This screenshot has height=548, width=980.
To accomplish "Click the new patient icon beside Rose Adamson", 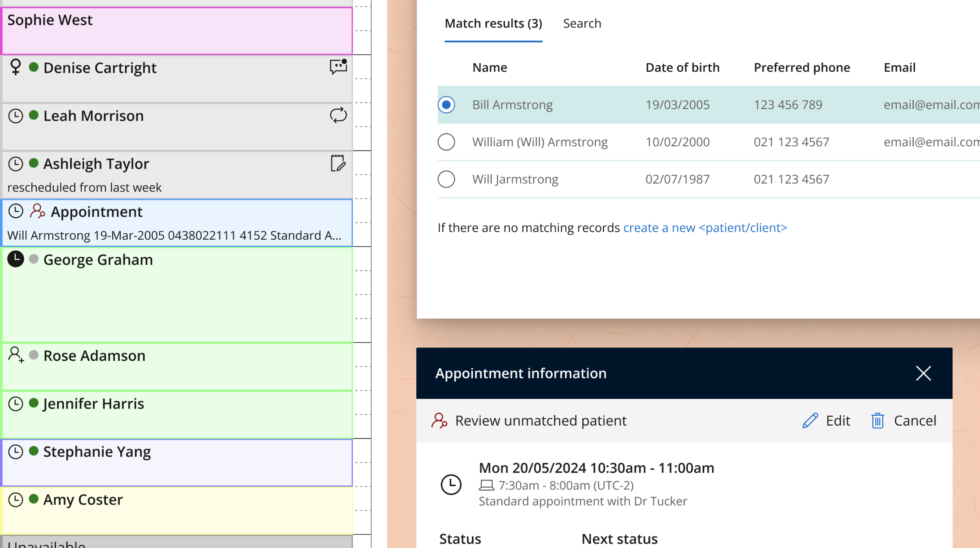I will 16,355.
